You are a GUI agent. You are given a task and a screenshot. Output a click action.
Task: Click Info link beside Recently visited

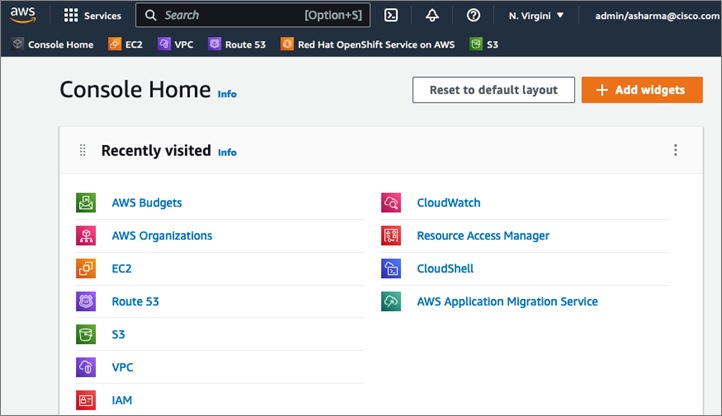pyautogui.click(x=227, y=152)
